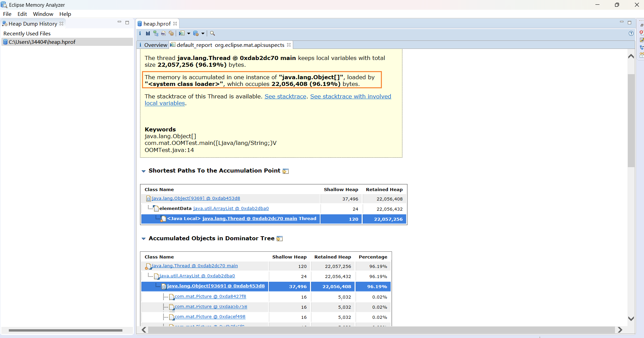Screen dimensions: 644x338
Task: Open the Histogram view from toolbar
Action: [x=148, y=33]
